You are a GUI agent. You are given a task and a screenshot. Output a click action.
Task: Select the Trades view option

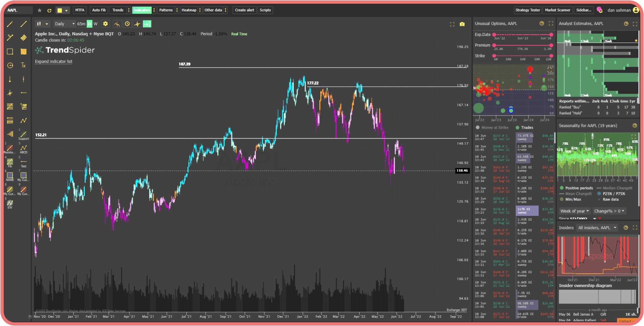[525, 128]
